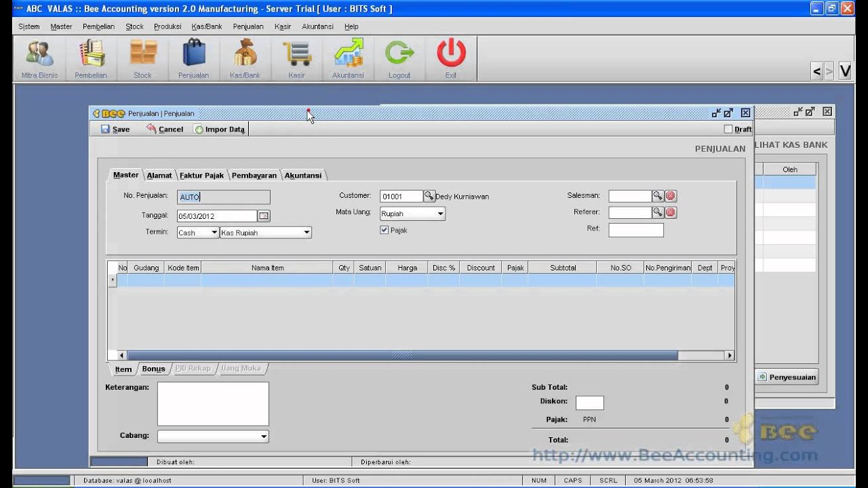The height and width of the screenshot is (488, 868).
Task: Open Tanggal calendar picker icon
Action: click(x=264, y=216)
